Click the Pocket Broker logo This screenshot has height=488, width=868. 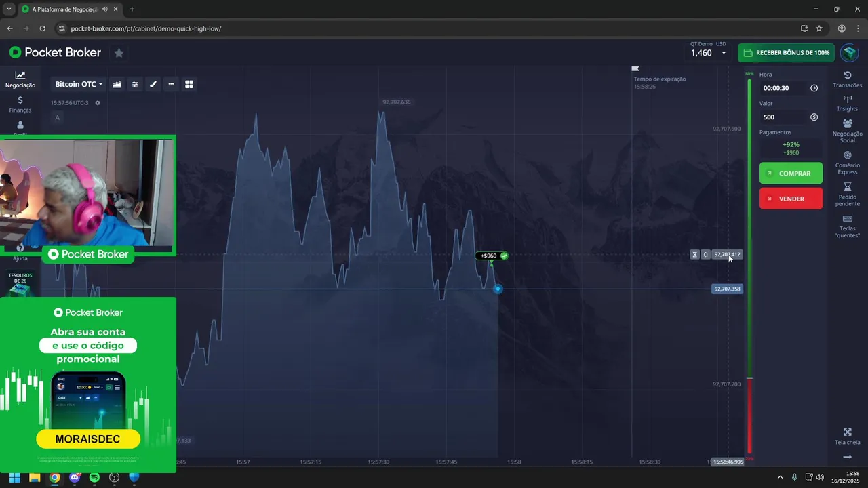click(55, 53)
